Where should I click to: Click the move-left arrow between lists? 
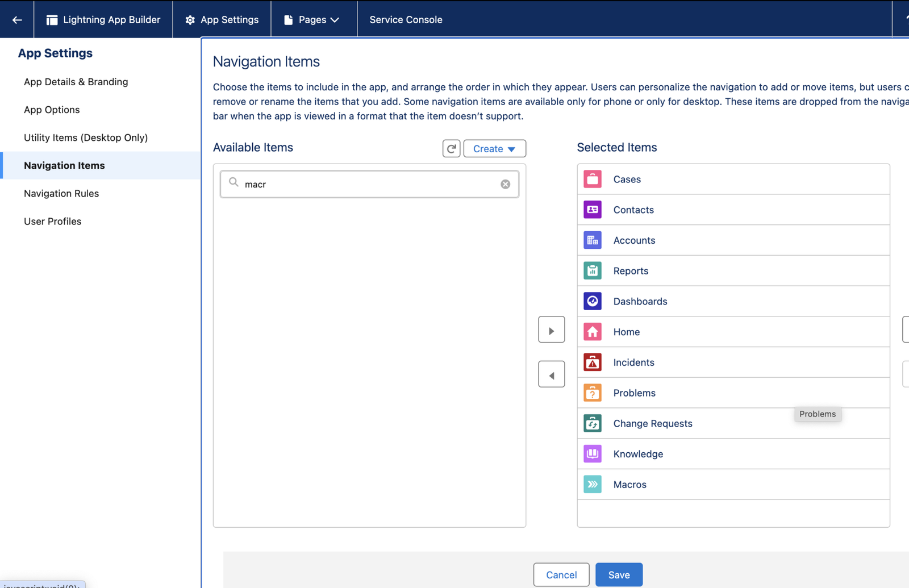[x=551, y=374]
